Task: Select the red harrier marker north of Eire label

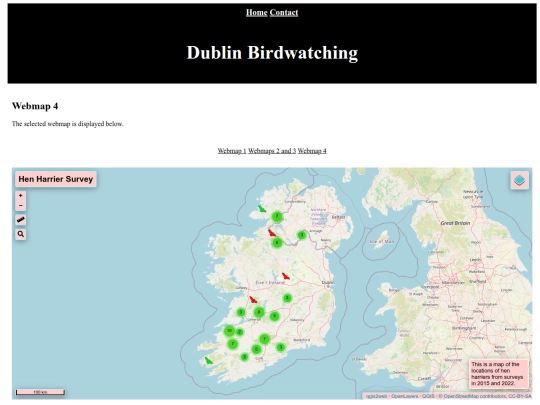Action: [x=285, y=276]
